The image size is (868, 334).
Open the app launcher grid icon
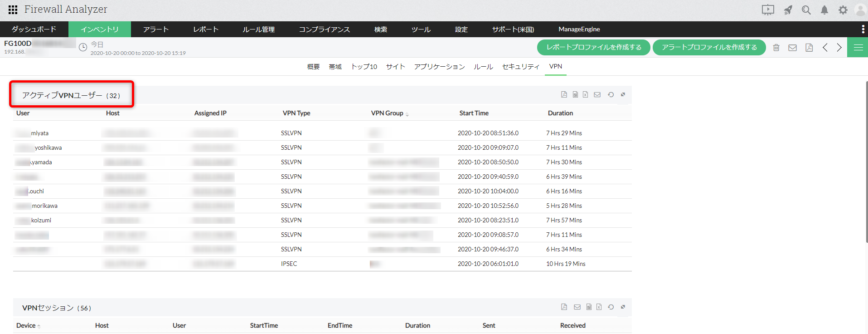tap(13, 10)
